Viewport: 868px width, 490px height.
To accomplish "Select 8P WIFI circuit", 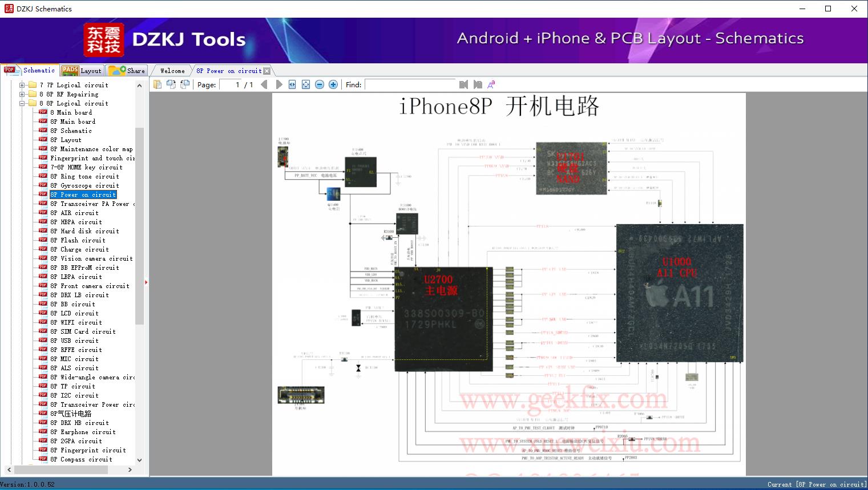I will (x=76, y=322).
